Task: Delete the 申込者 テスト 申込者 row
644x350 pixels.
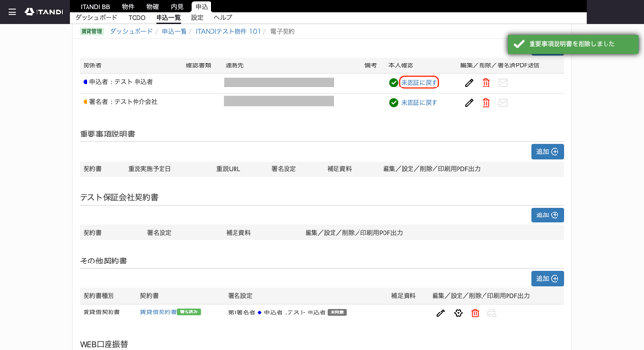Action: [x=485, y=83]
